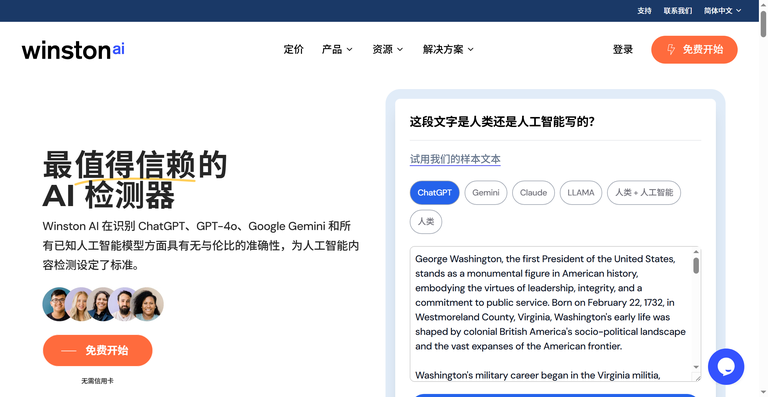Click the 登录 login link
The height and width of the screenshot is (397, 768).
(623, 49)
